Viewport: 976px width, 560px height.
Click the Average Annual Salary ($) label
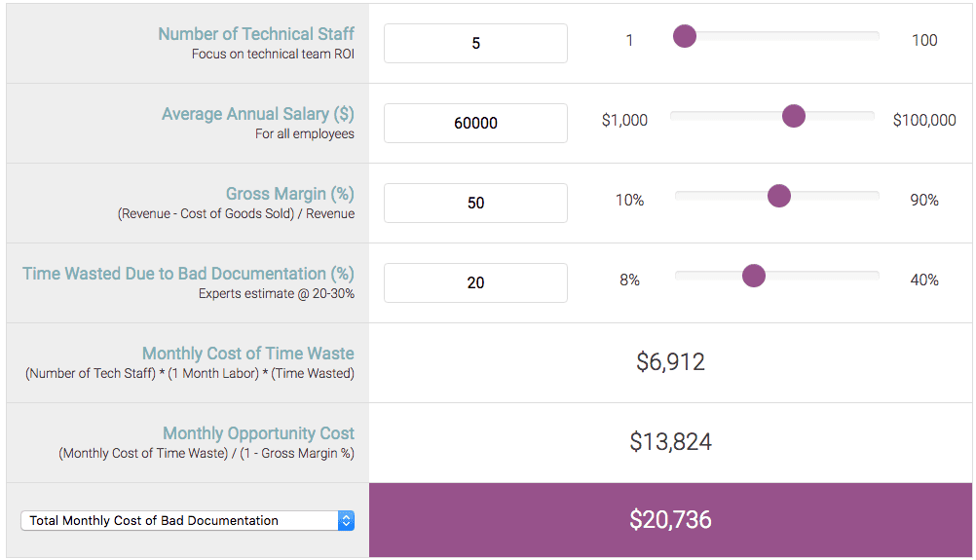pos(257,114)
